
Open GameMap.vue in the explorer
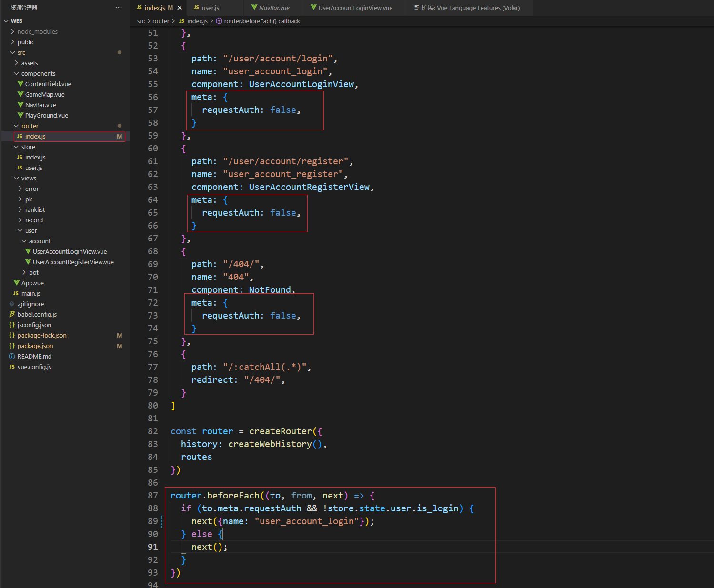click(x=44, y=94)
